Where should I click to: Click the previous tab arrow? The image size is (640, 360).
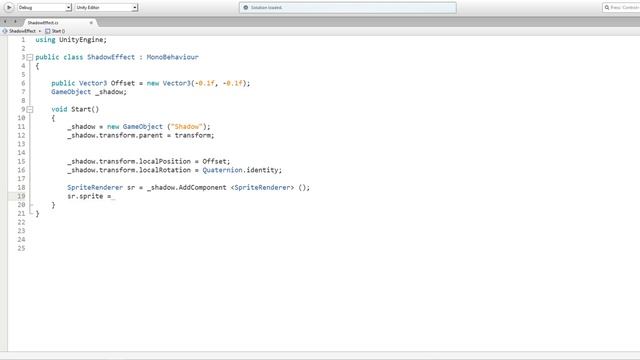point(5,22)
